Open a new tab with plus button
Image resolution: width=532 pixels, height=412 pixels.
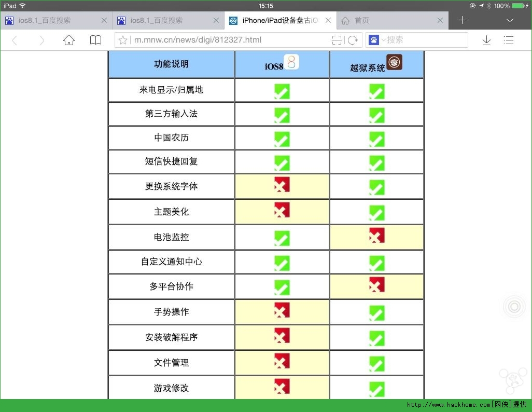click(462, 20)
